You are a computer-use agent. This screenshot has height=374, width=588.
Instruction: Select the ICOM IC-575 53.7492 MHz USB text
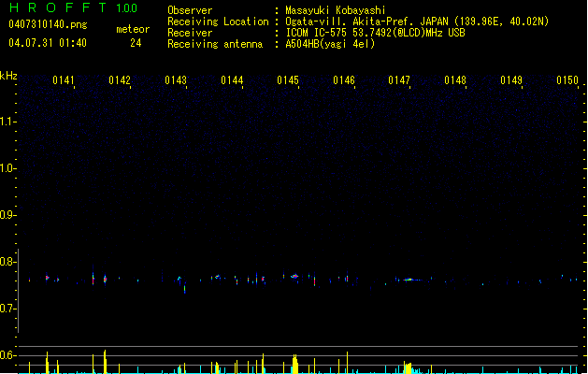[375, 33]
